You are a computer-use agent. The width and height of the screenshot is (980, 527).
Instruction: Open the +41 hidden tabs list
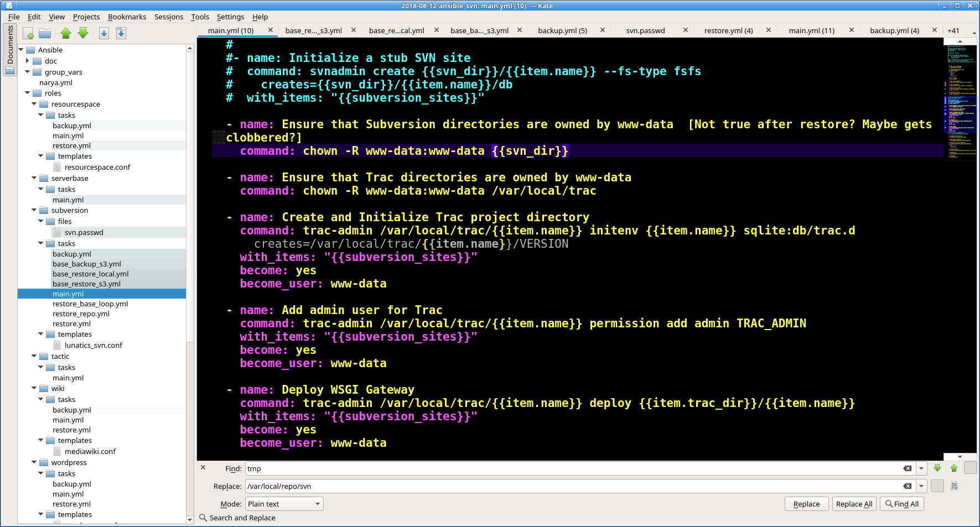click(953, 30)
